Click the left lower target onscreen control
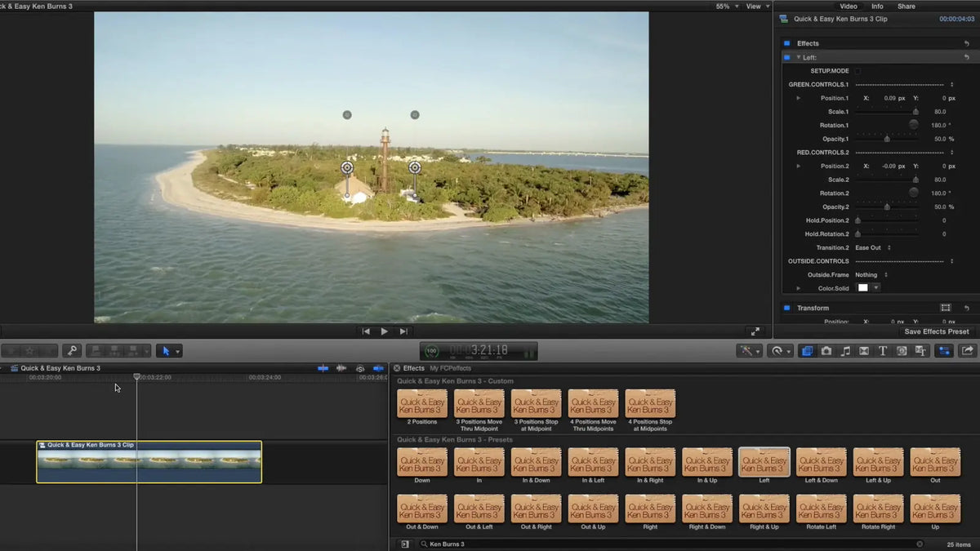 pos(347,167)
